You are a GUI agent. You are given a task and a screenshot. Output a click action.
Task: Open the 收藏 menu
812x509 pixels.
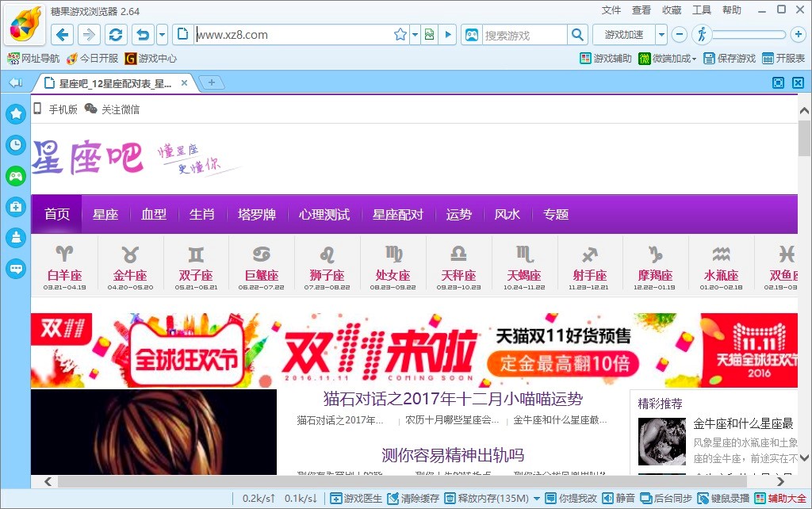point(672,10)
